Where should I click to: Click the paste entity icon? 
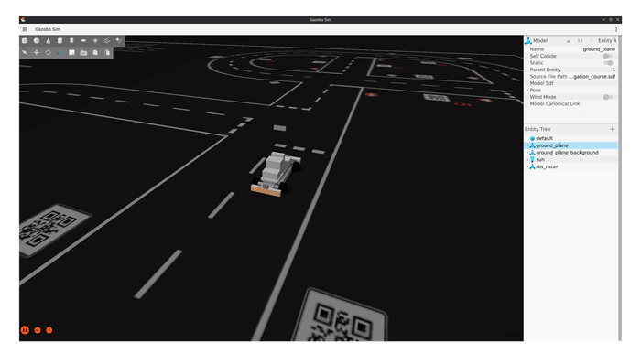(107, 53)
